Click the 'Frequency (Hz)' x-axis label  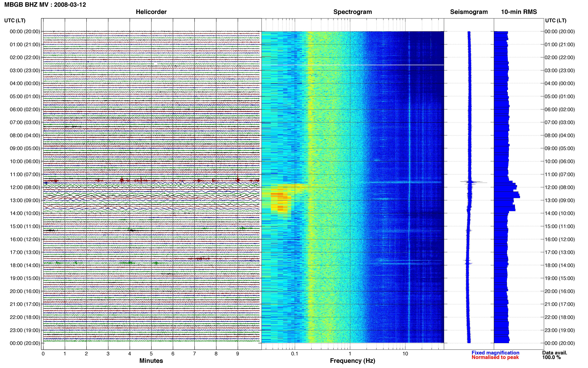(x=352, y=361)
